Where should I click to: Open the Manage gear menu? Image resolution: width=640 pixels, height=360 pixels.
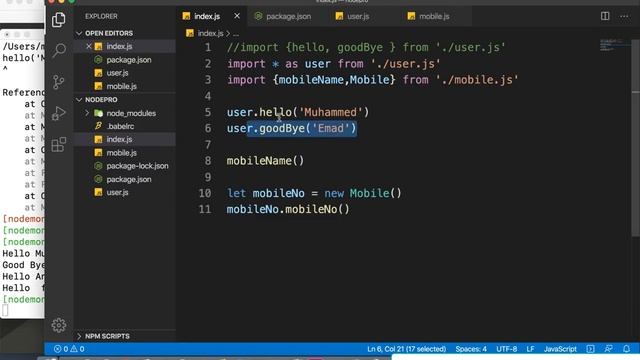tap(59, 325)
